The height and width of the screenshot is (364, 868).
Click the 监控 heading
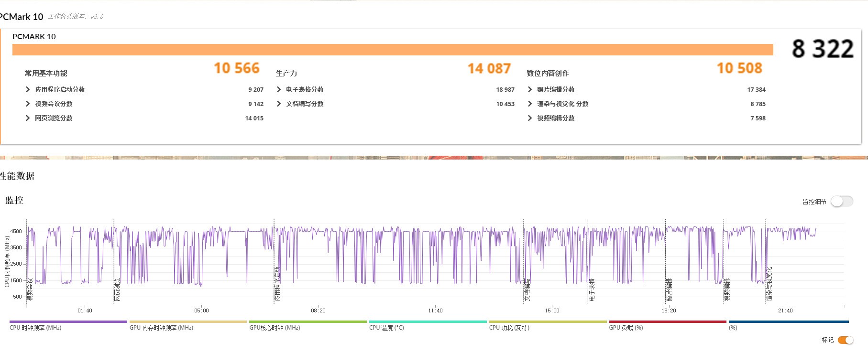14,200
